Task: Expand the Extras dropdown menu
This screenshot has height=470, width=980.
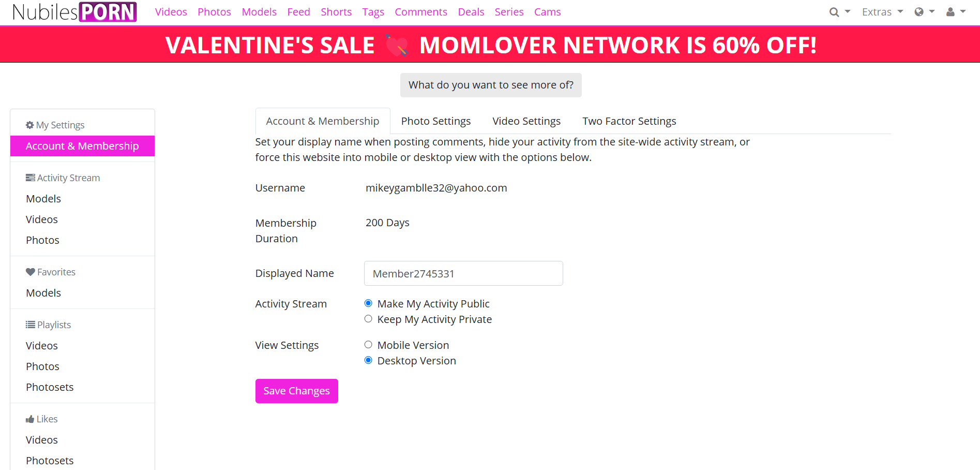Action: (882, 12)
